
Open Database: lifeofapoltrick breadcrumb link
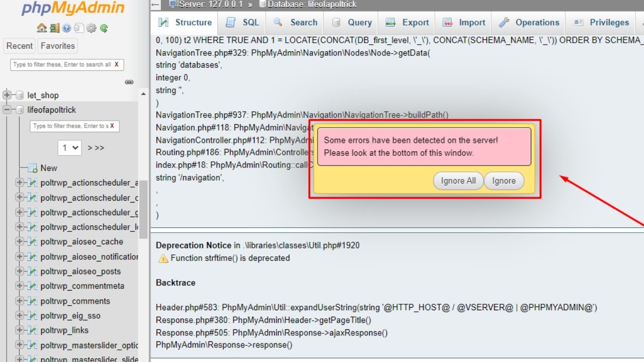pyautogui.click(x=312, y=4)
